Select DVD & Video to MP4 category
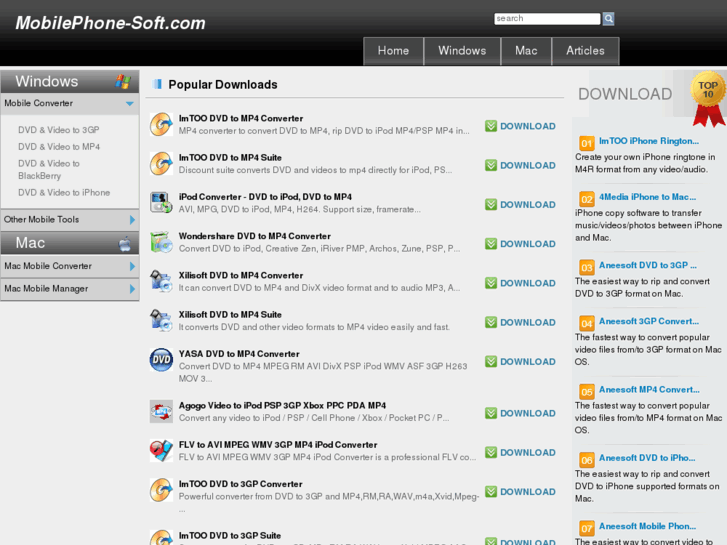The height and width of the screenshot is (545, 727). click(59, 147)
